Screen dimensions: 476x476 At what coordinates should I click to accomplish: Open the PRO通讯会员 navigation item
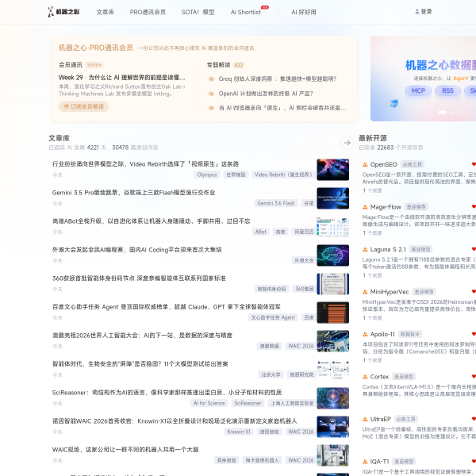coord(148,12)
